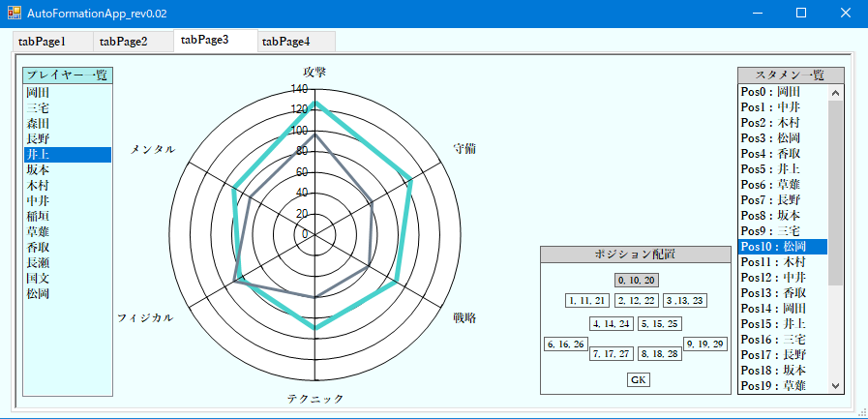Screen dimensions: 868x419
Task: Click the GK position button
Action: click(639, 380)
